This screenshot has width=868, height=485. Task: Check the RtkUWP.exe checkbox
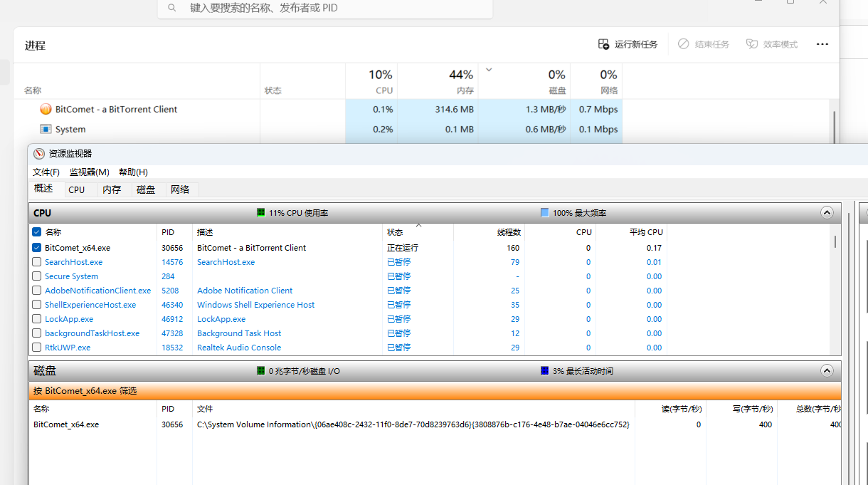tap(37, 348)
